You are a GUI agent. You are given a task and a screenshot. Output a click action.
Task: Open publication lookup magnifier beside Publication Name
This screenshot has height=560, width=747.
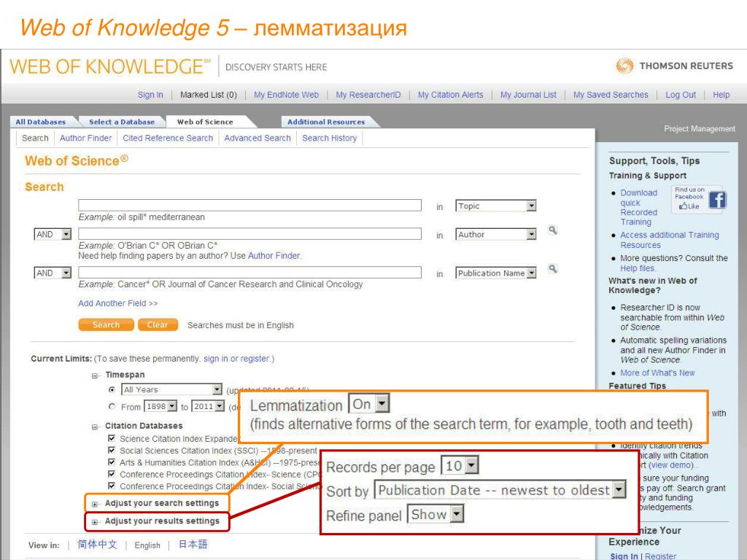pos(553,269)
